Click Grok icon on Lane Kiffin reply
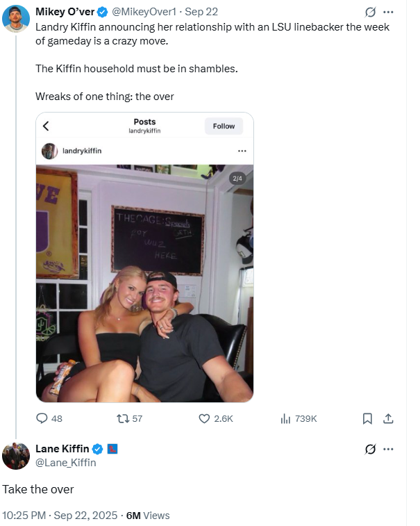The height and width of the screenshot is (526, 420). click(371, 449)
